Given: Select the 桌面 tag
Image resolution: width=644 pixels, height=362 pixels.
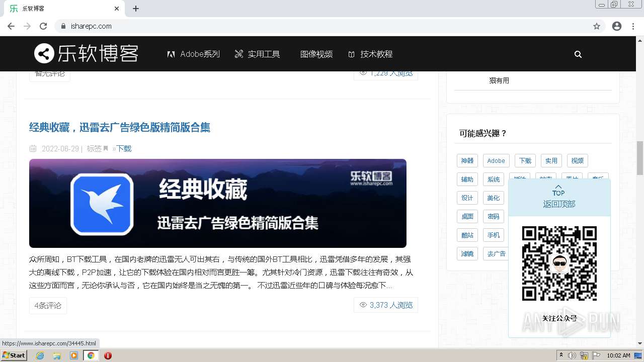Looking at the screenshot, I should point(467,216).
